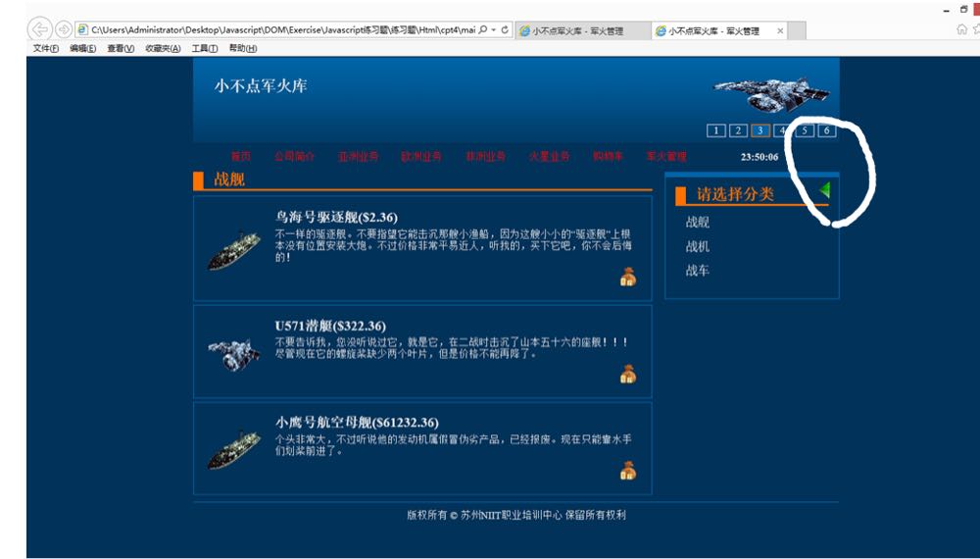Click the money bag icon for 小鹰号航空母舰
Screen dimensions: 980x559
tap(628, 471)
